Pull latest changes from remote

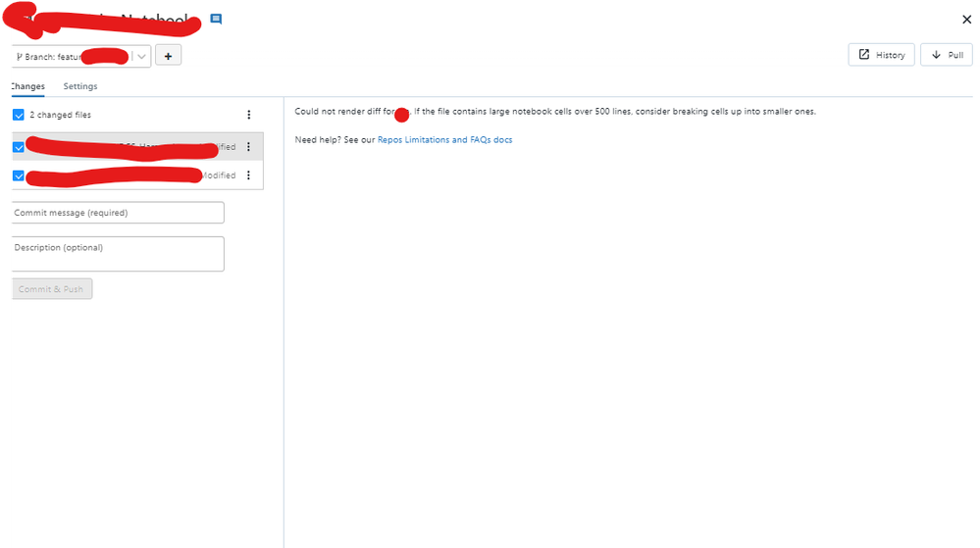[947, 55]
